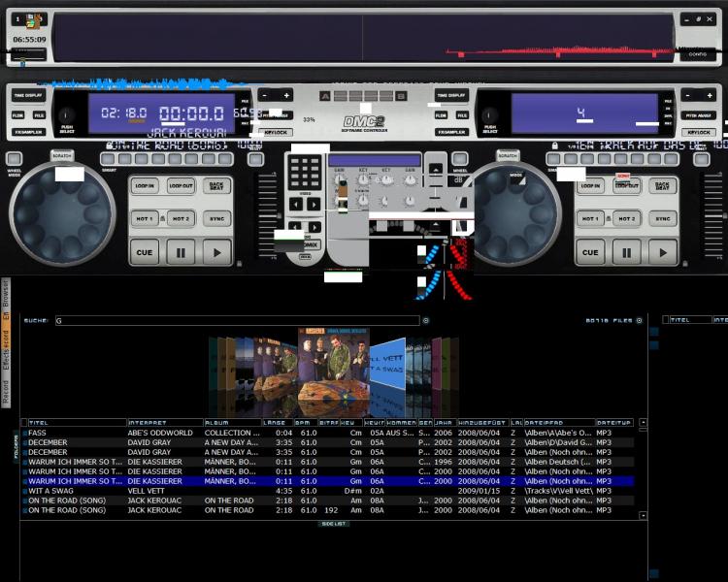Click the search options icon beside the search field
728x582 pixels.
(x=426, y=320)
